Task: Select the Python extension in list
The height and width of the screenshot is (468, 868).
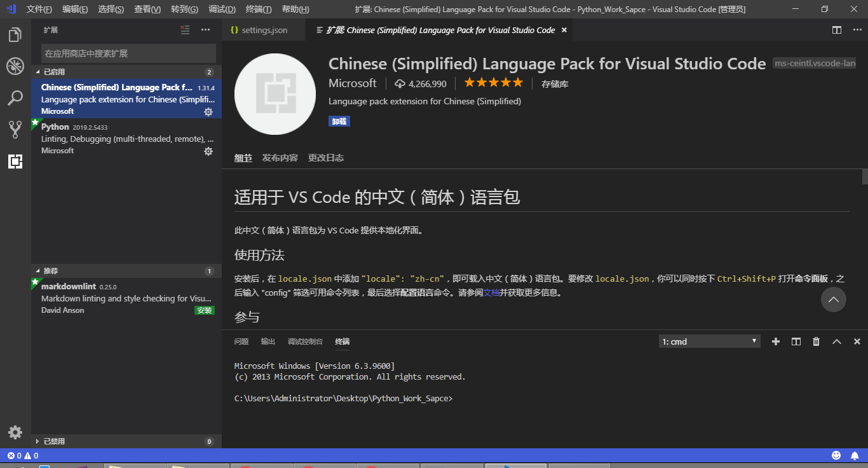Action: [x=126, y=138]
